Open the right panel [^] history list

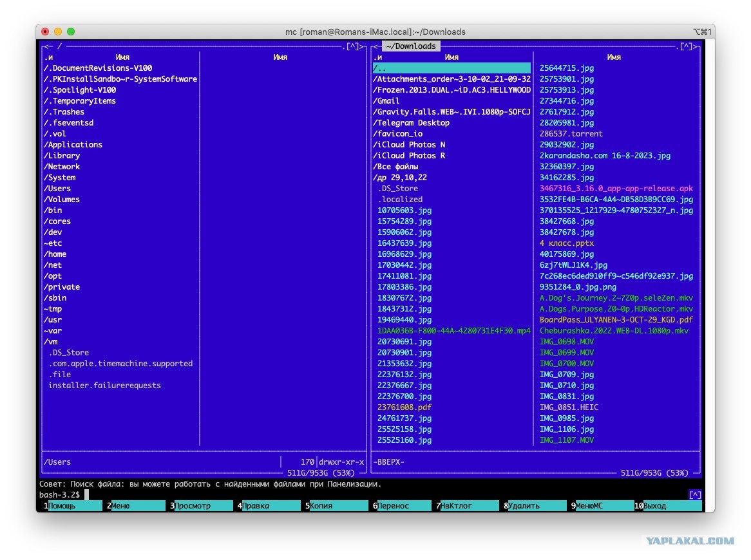(686, 46)
